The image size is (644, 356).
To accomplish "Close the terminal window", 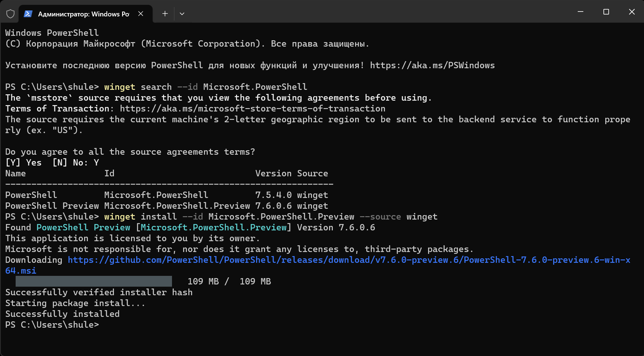I will (632, 12).
